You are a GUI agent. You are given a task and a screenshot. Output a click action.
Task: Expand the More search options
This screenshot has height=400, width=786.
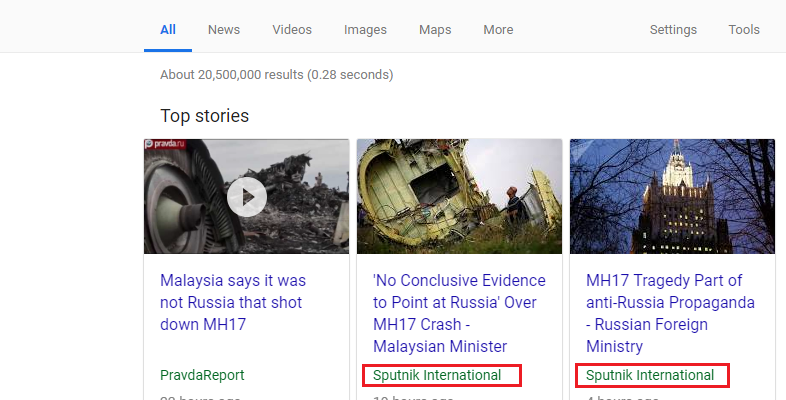[x=498, y=30]
